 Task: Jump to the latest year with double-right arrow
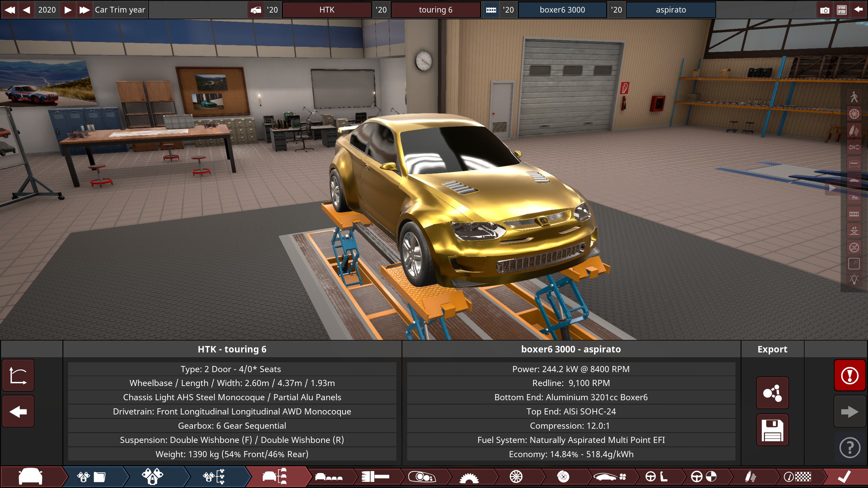click(84, 10)
